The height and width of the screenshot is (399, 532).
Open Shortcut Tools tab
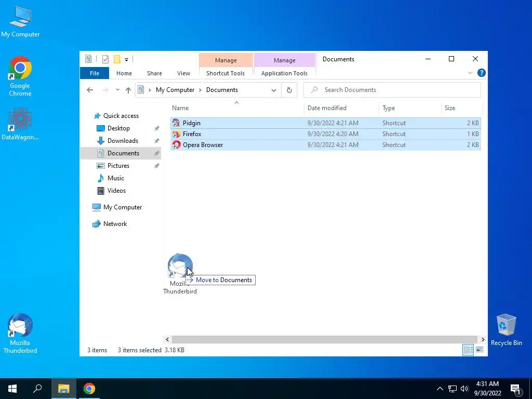tap(225, 73)
